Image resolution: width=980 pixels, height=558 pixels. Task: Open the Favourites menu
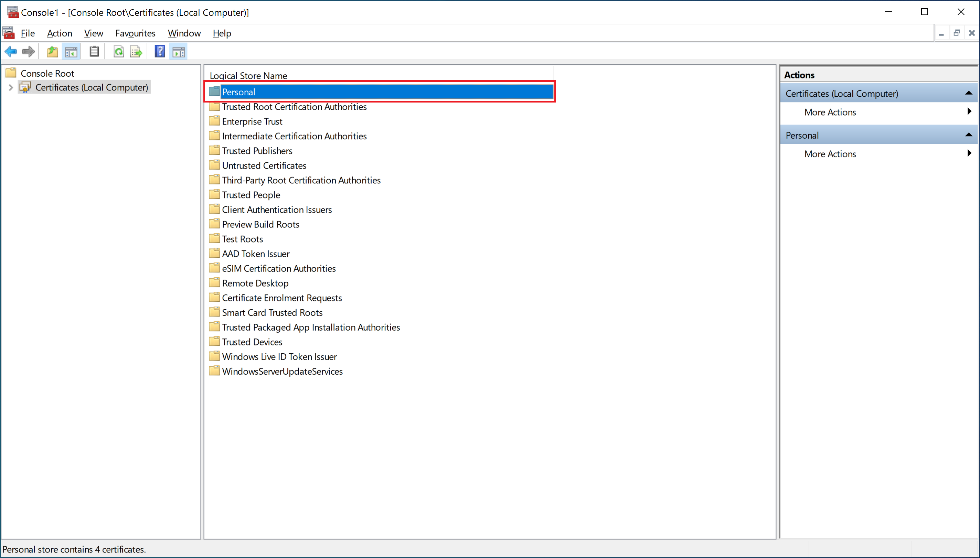(x=135, y=33)
